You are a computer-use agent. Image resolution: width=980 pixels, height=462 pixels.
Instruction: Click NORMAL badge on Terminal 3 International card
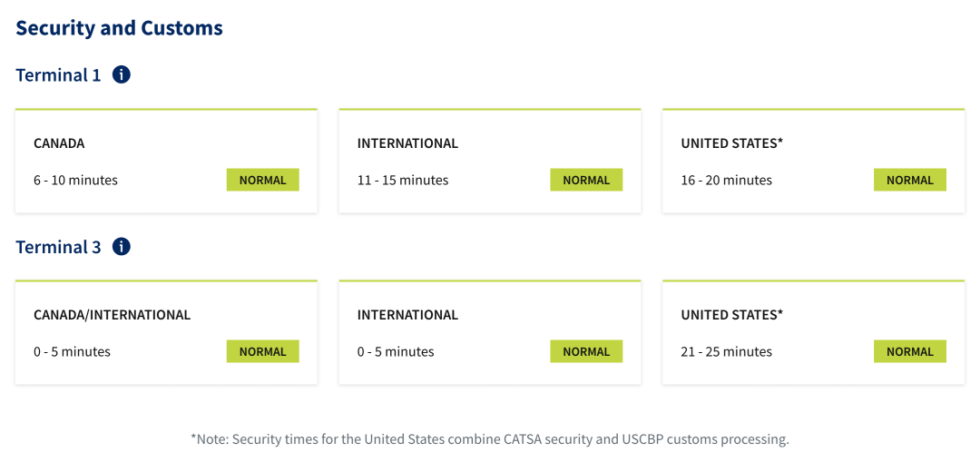pyautogui.click(x=586, y=351)
